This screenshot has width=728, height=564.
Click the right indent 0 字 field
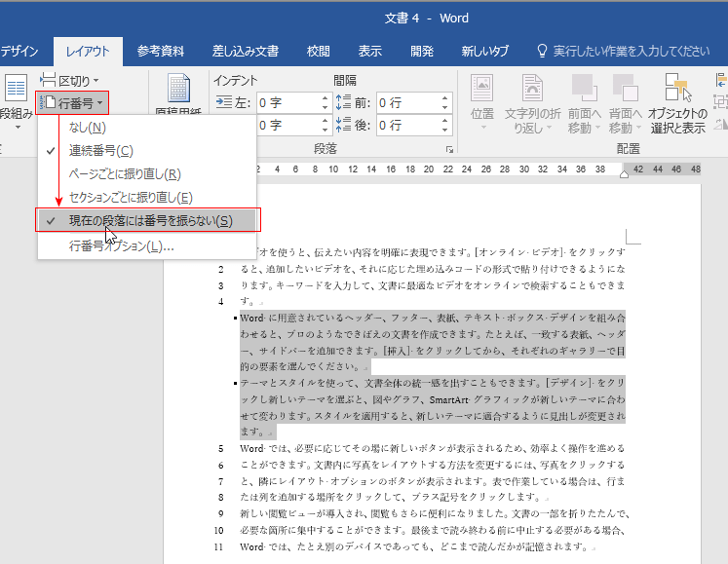point(287,125)
